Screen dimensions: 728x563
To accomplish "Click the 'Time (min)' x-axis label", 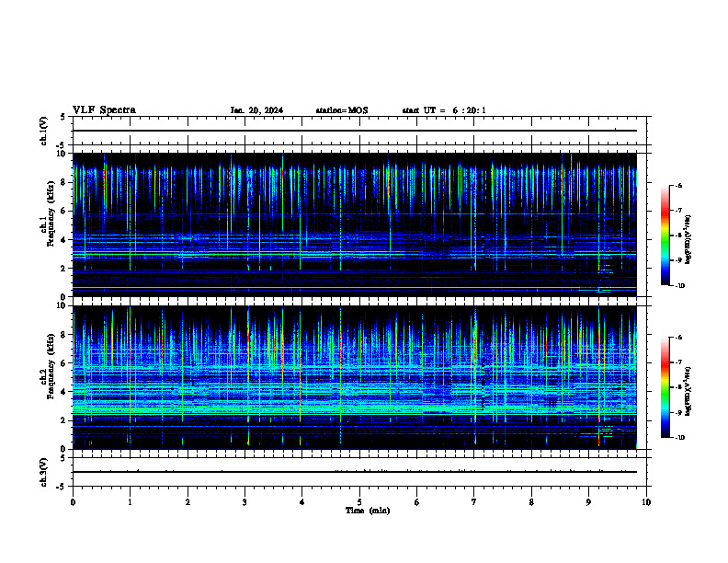I will click(x=368, y=511).
